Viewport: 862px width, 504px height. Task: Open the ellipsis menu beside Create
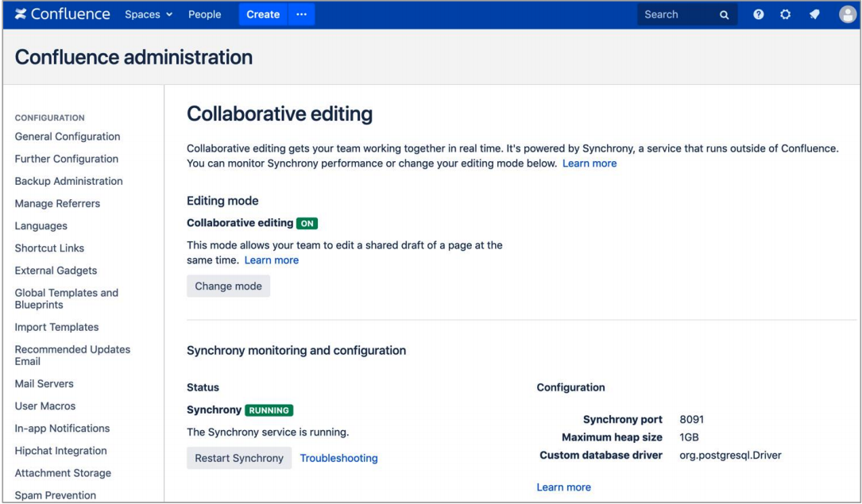tap(302, 13)
